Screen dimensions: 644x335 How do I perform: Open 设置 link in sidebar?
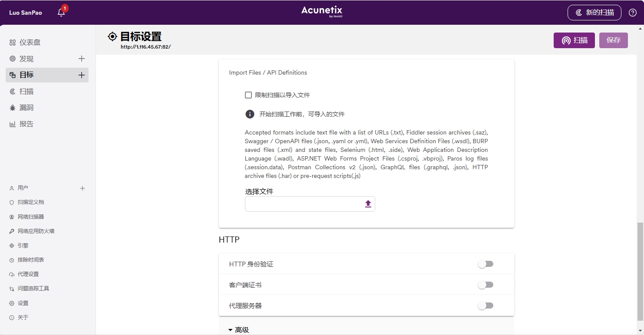coord(23,303)
